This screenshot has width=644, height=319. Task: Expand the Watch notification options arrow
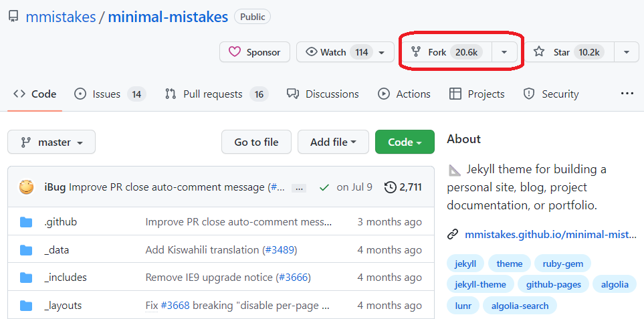point(382,53)
